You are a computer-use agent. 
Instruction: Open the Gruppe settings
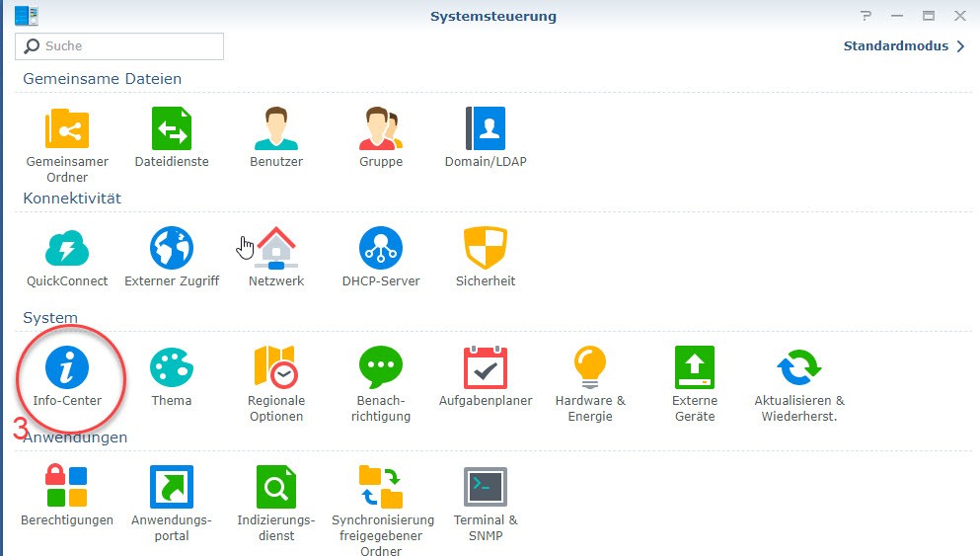tap(381, 129)
